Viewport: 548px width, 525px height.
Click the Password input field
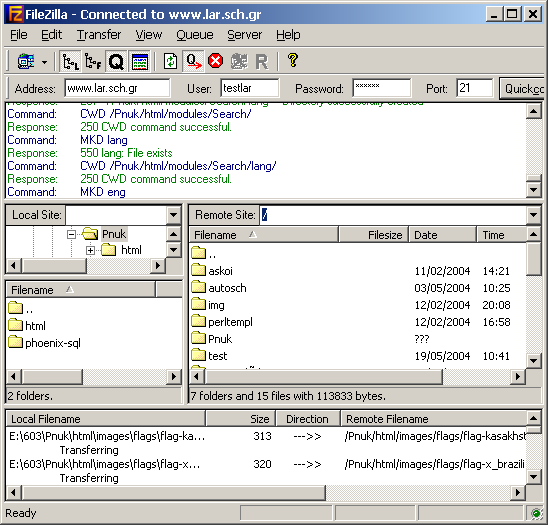[382, 88]
